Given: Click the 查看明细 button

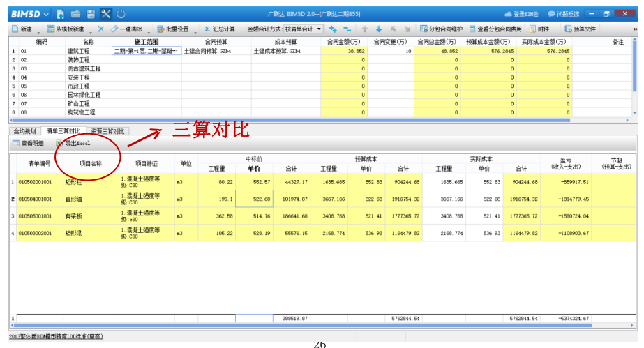Looking at the screenshot, I should 28,143.
